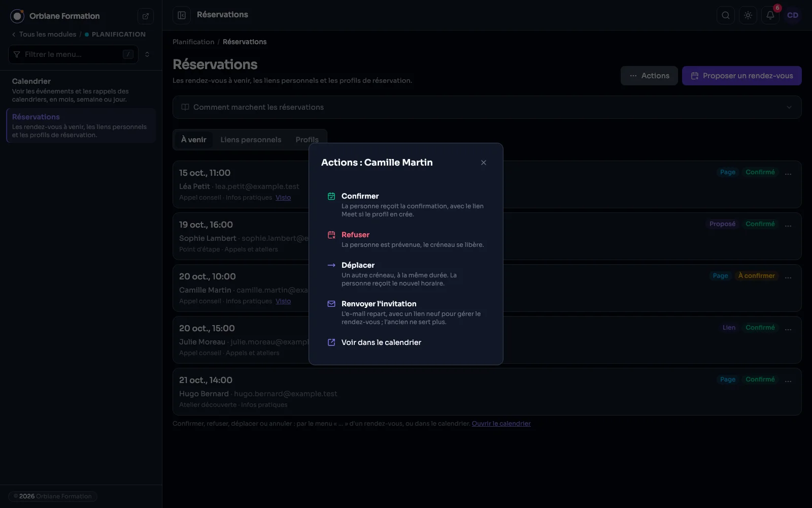
Task: Choose Refuser in the actions dialog
Action: click(406, 239)
